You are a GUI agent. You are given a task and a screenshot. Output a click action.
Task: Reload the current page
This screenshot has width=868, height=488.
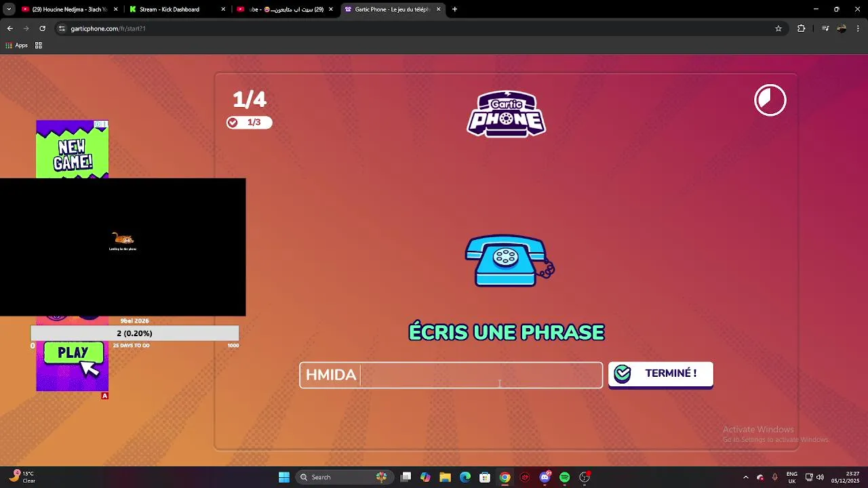(x=43, y=28)
